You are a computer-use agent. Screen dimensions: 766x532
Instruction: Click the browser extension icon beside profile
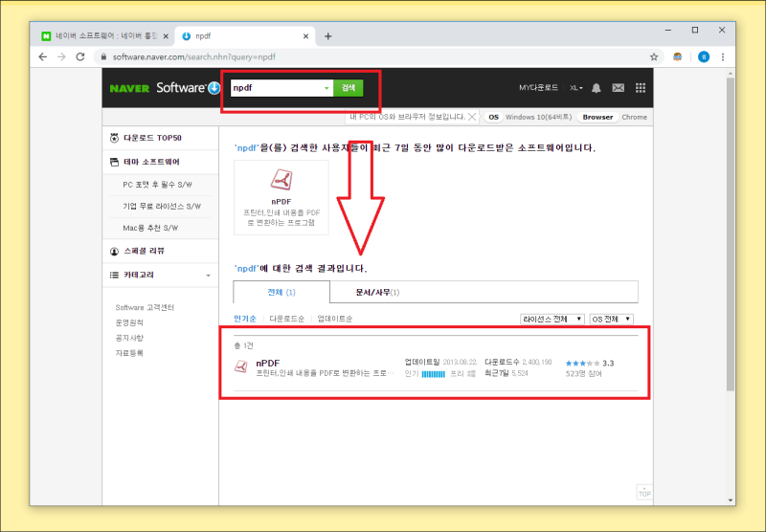pos(677,57)
